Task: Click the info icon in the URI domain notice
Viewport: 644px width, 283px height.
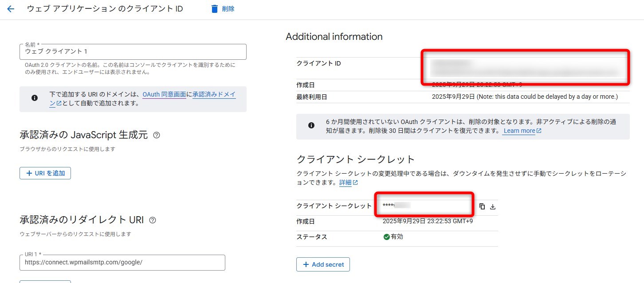Action: (x=35, y=98)
